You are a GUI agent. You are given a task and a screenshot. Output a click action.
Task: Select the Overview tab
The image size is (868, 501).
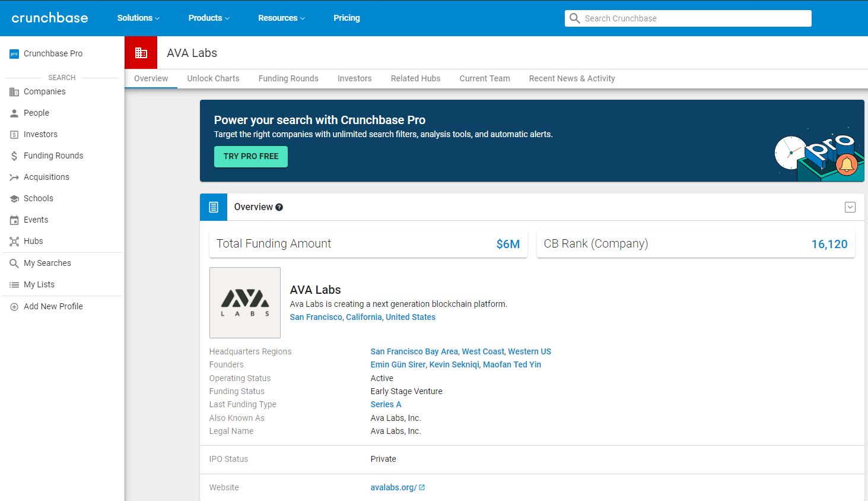pyautogui.click(x=151, y=78)
